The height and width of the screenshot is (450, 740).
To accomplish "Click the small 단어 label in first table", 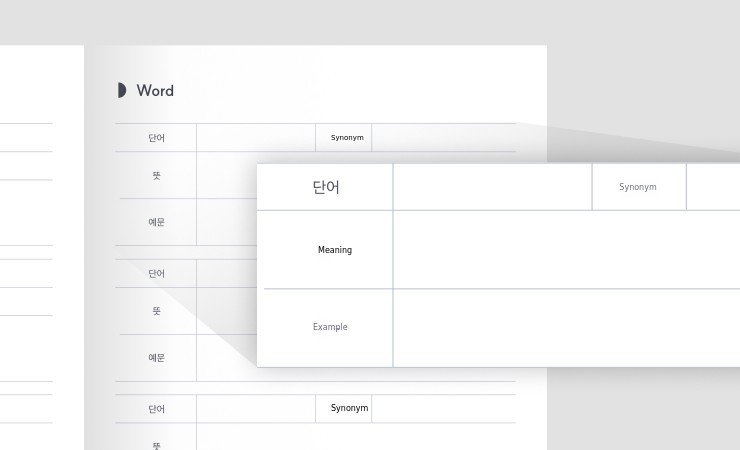I will pos(157,138).
